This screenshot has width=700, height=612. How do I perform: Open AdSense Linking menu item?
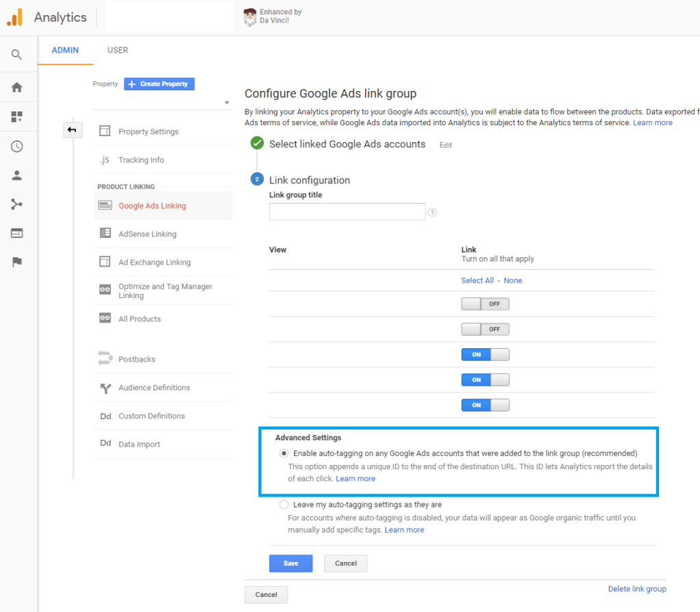point(163,234)
